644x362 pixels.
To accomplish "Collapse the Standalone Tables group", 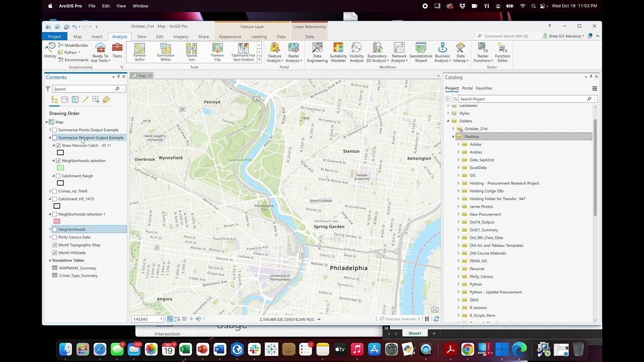I will click(50, 260).
